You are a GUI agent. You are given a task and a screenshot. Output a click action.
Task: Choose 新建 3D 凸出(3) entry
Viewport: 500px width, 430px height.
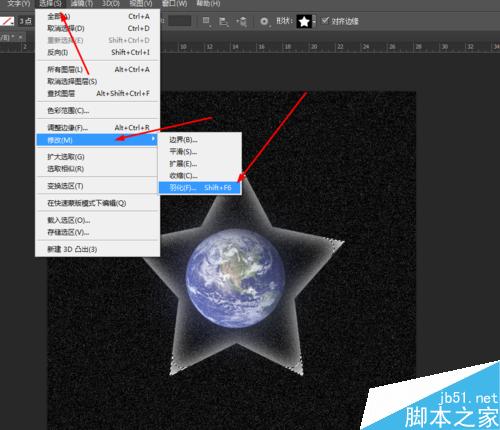coord(98,249)
